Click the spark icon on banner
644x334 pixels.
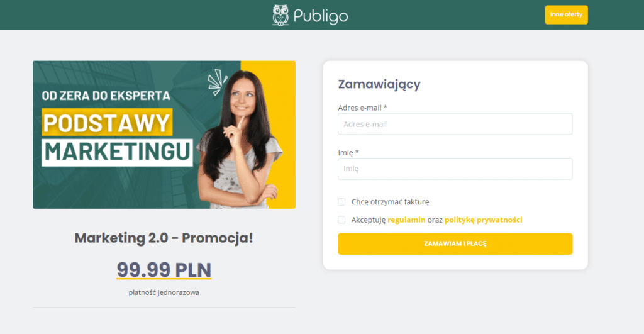[217, 82]
